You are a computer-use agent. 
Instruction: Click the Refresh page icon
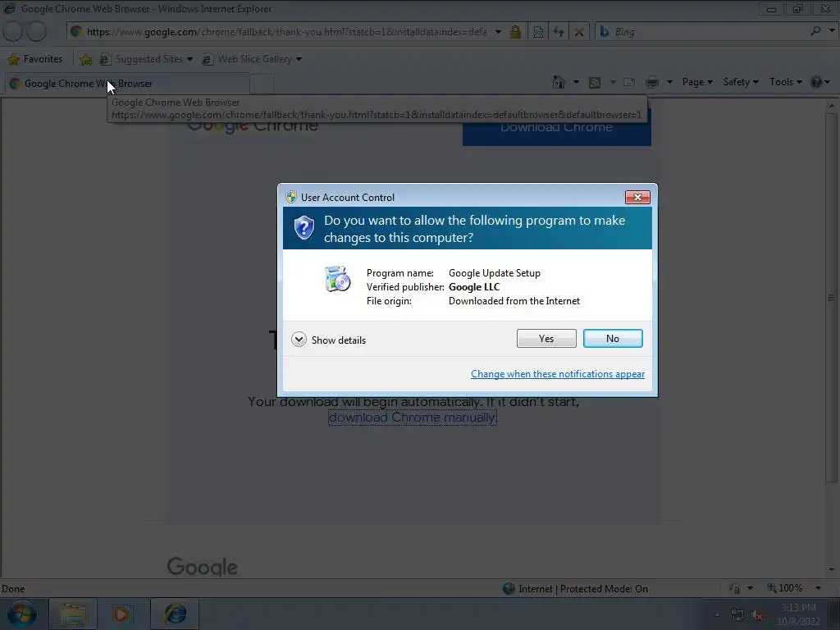point(558,32)
